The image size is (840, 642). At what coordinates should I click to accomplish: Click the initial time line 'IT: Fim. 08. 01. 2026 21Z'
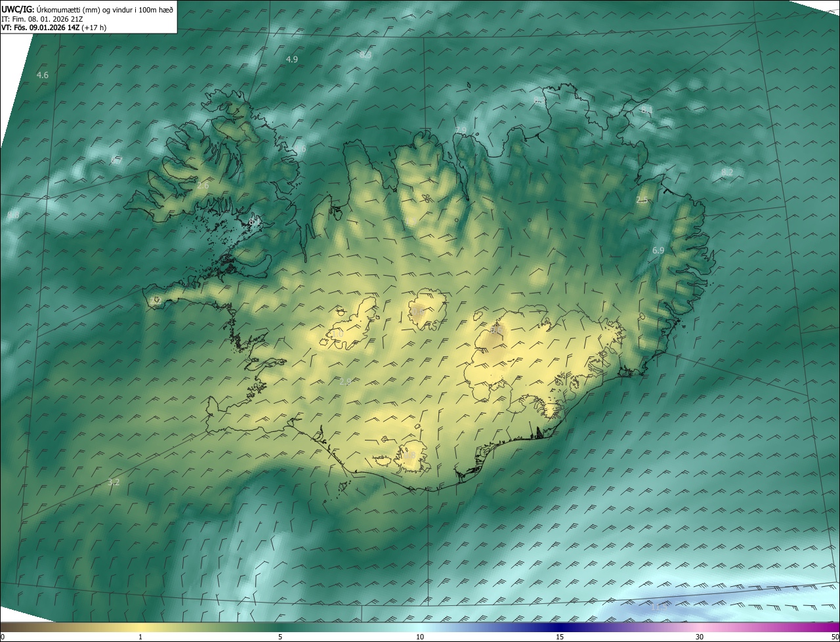pyautogui.click(x=42, y=18)
